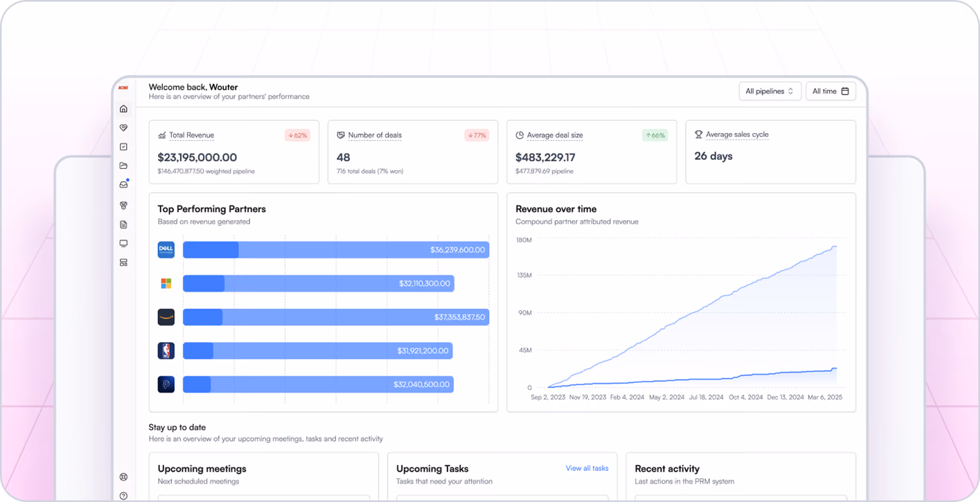Screen dimensions: 980x502
Task: Open the inbox icon with notification dot
Action: [124, 185]
